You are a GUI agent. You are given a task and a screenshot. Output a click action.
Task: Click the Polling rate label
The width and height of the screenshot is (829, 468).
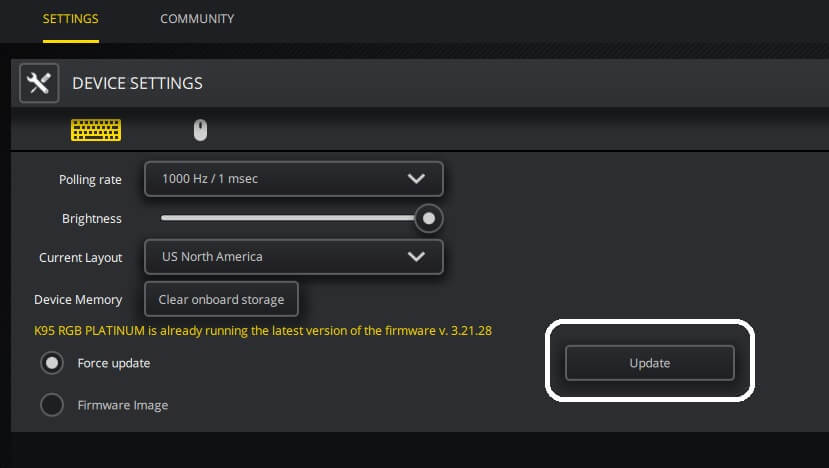pyautogui.click(x=90, y=180)
